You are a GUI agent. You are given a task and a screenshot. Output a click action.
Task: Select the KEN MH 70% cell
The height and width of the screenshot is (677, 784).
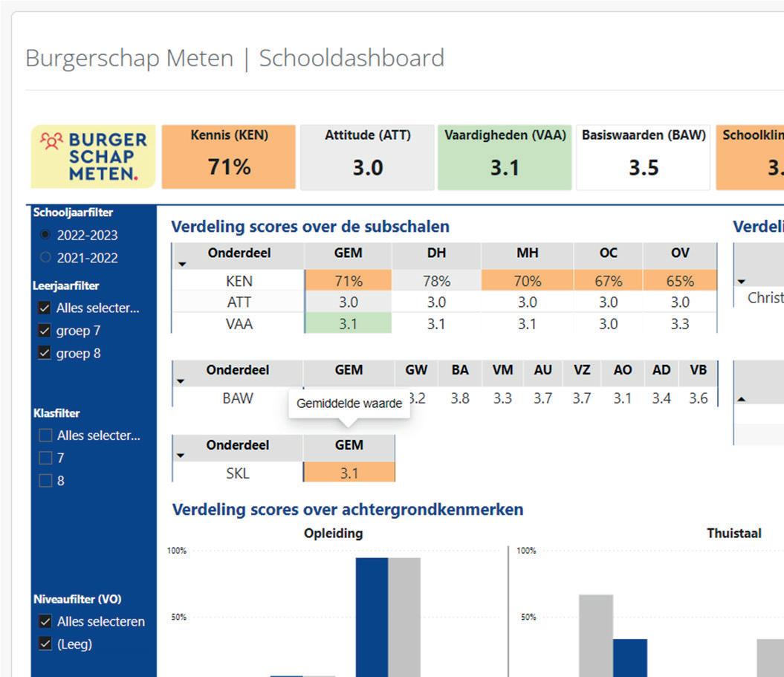coord(528,280)
